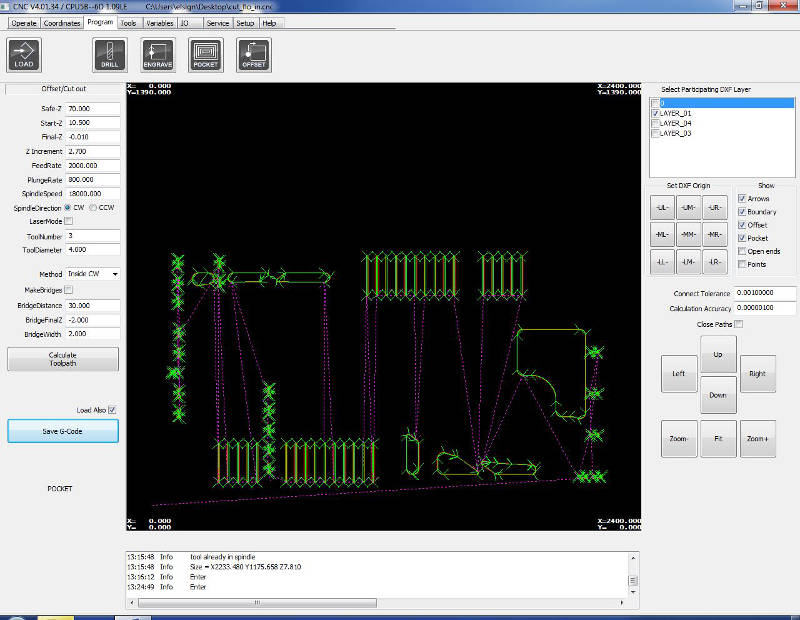Toggle the Open ends show option
This screenshot has height=620, width=800.
point(741,251)
